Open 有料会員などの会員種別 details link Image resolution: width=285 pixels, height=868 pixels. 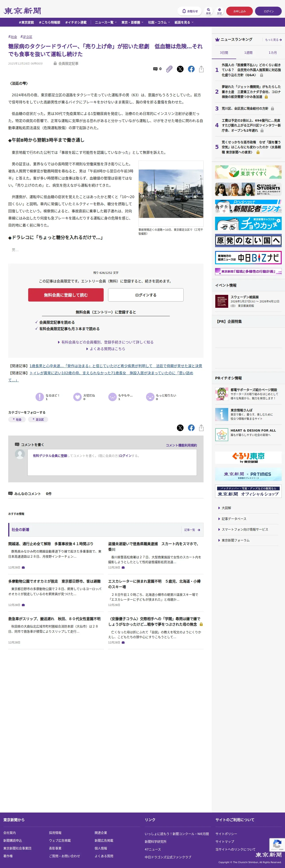coord(106,342)
